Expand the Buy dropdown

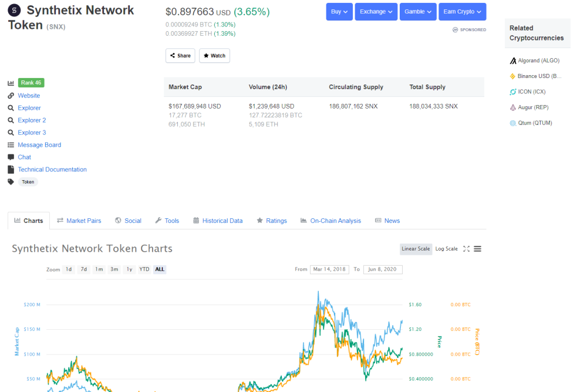point(339,12)
